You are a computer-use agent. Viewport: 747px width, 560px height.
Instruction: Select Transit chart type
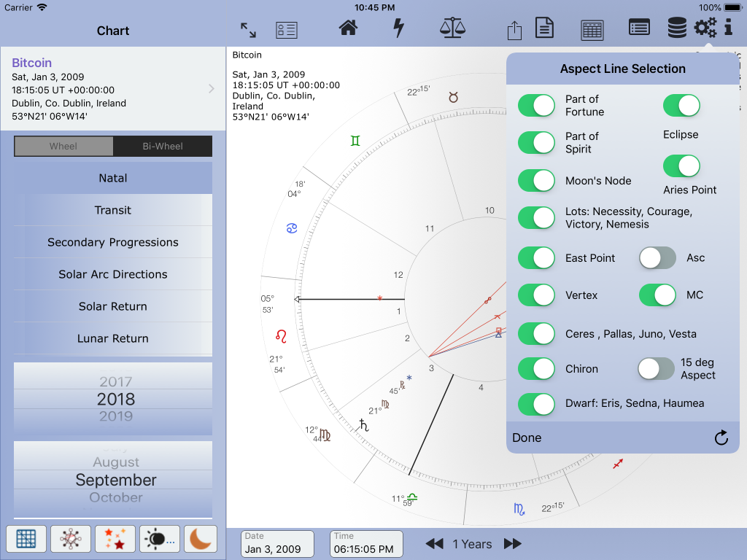(113, 210)
